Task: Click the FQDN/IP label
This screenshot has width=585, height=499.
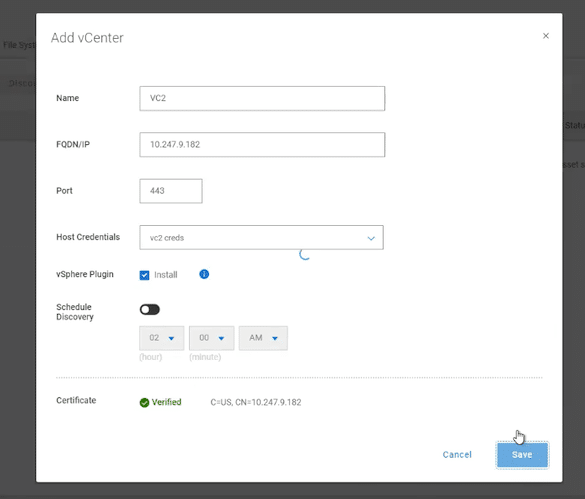Action: pos(73,144)
